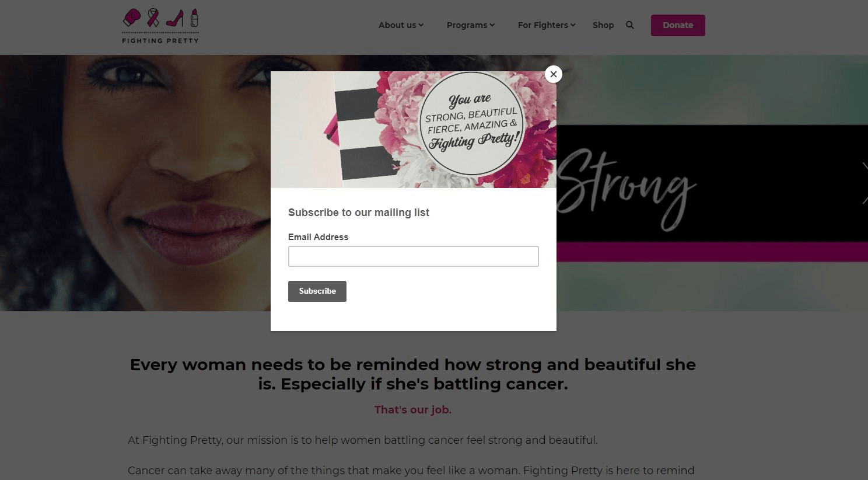Click the Email Address field label

318,237
